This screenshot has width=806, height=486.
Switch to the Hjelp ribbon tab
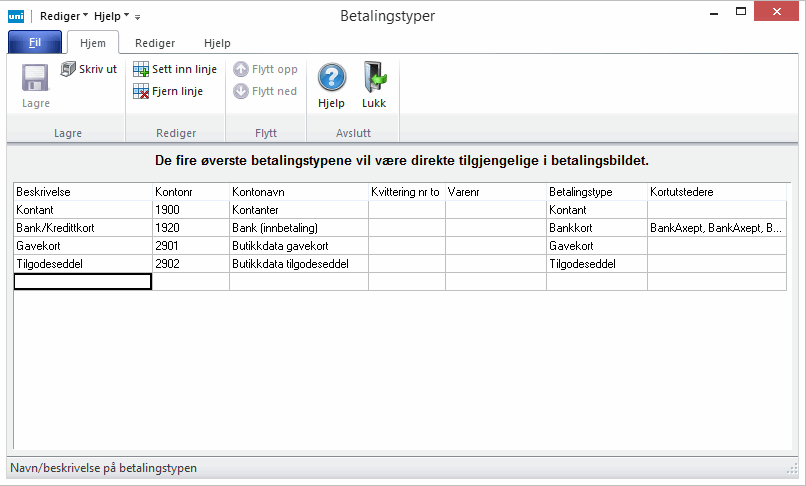coord(217,43)
